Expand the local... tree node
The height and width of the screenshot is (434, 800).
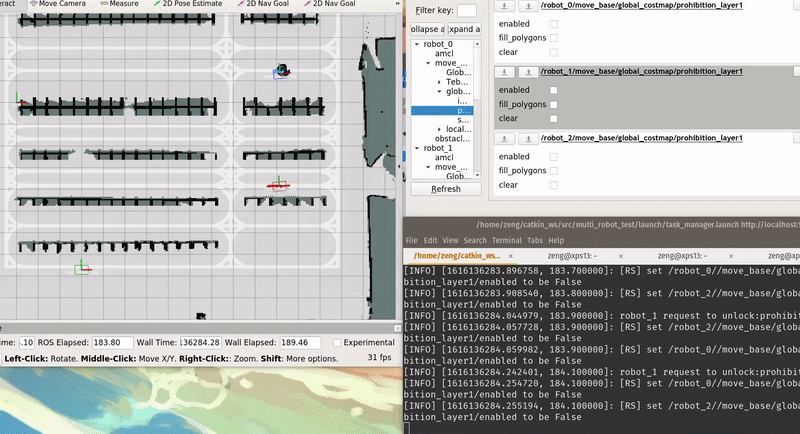pos(439,130)
